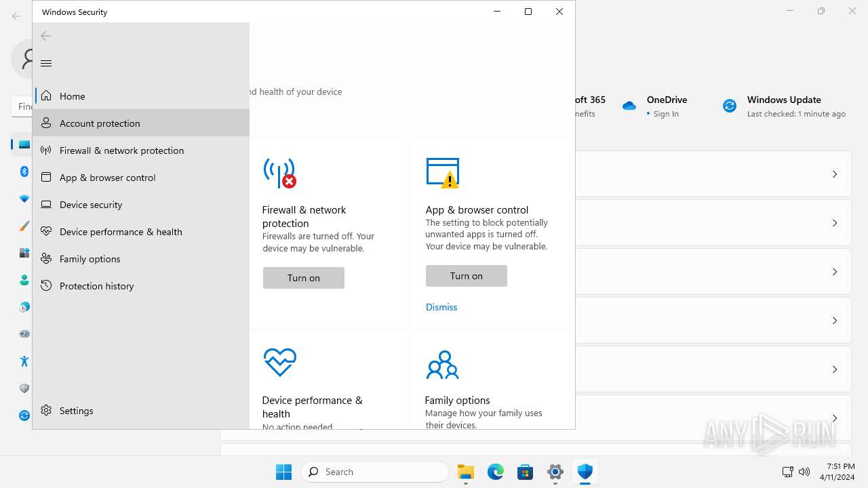
Task: Expand the second Settings row chevron
Action: click(835, 223)
